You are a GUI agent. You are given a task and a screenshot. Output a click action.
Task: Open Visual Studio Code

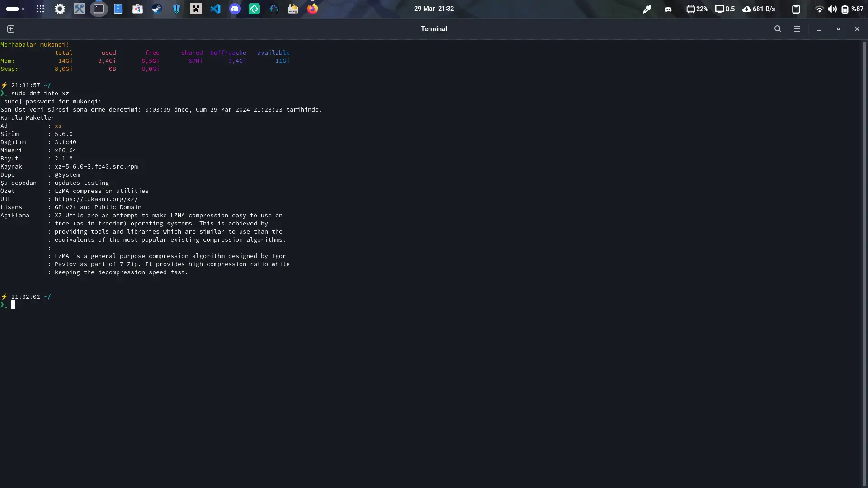(215, 9)
